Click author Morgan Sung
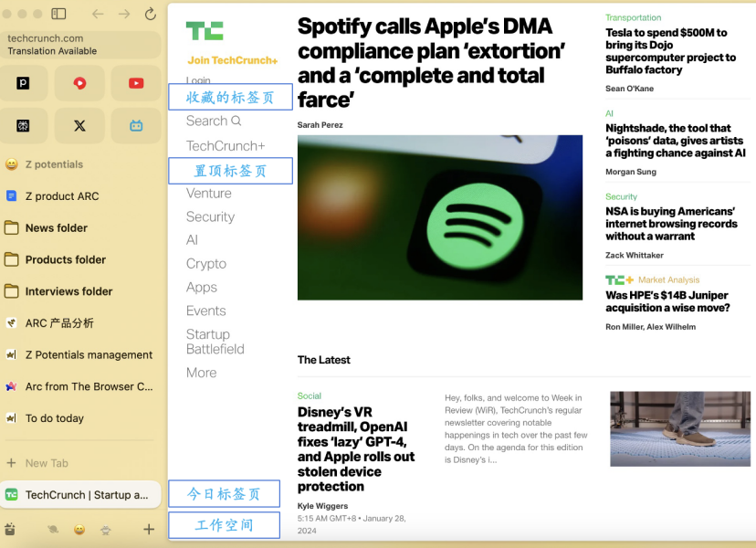The image size is (756, 548). click(x=631, y=172)
